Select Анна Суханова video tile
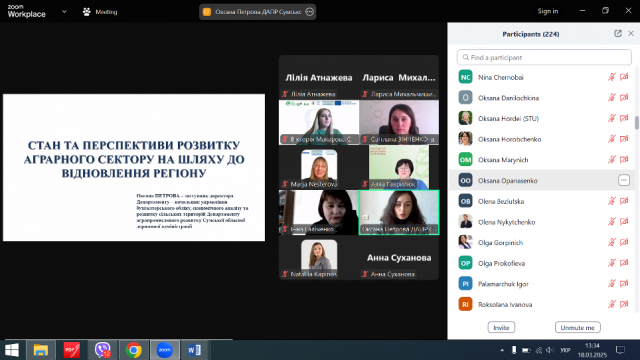Screen dimensions: 640x360 click(399, 258)
